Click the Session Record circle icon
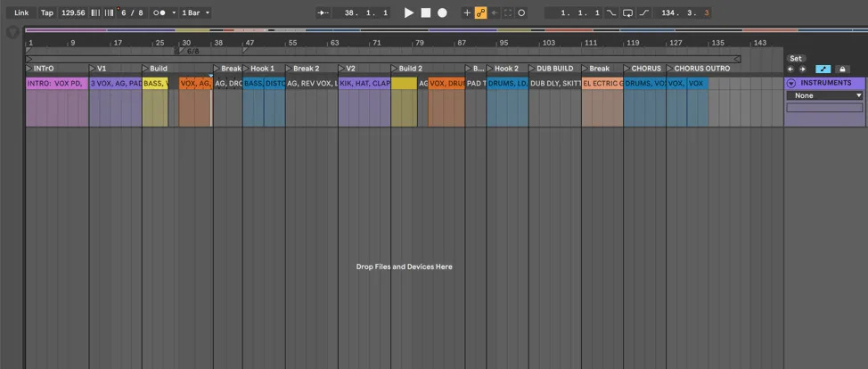Screen dimensions: 868x369 point(521,12)
